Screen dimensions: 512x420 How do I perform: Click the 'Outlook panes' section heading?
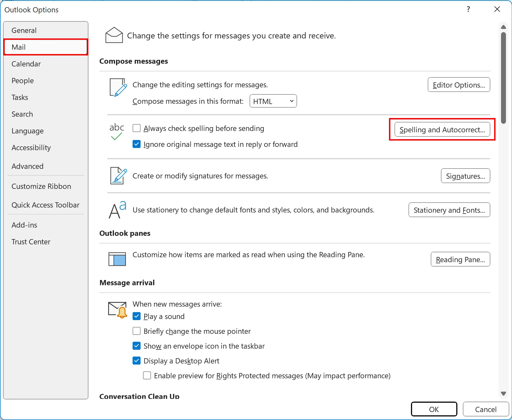125,233
